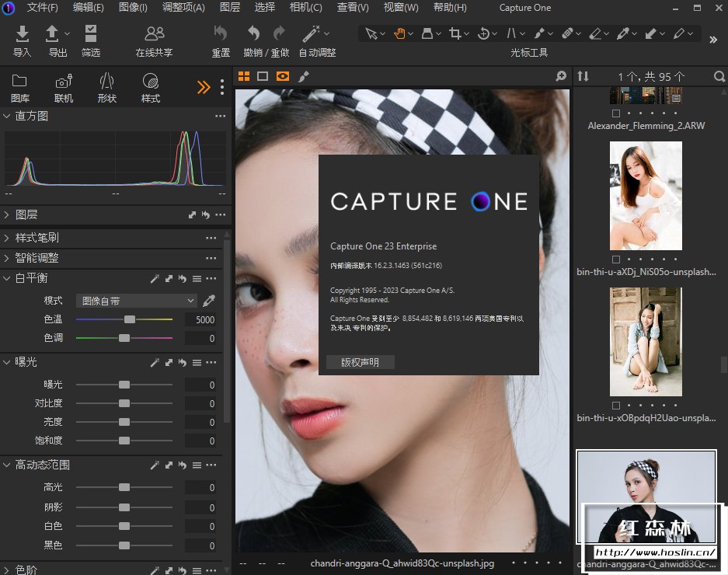Click the Reset (重置) toolbar icon

(221, 33)
